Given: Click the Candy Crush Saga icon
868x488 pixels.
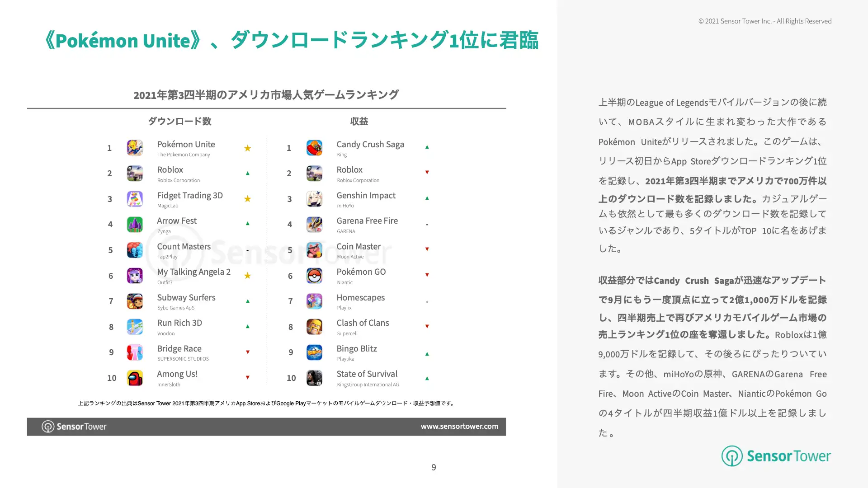Looking at the screenshot, I should [x=314, y=148].
